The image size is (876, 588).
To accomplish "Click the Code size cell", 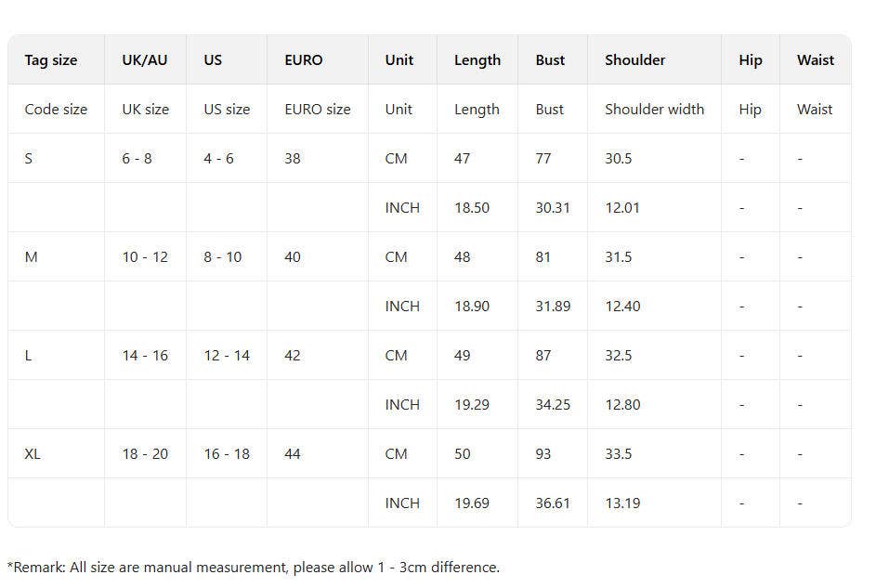I will point(56,110).
